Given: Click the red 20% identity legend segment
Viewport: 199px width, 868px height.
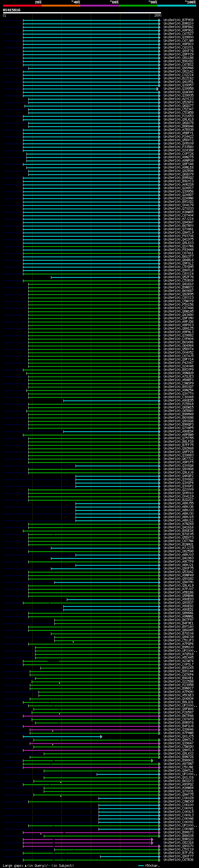Looking at the screenshot, I should [22, 5].
